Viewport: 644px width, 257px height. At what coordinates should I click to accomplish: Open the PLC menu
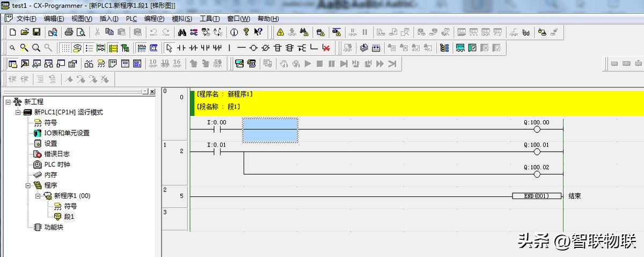point(131,18)
